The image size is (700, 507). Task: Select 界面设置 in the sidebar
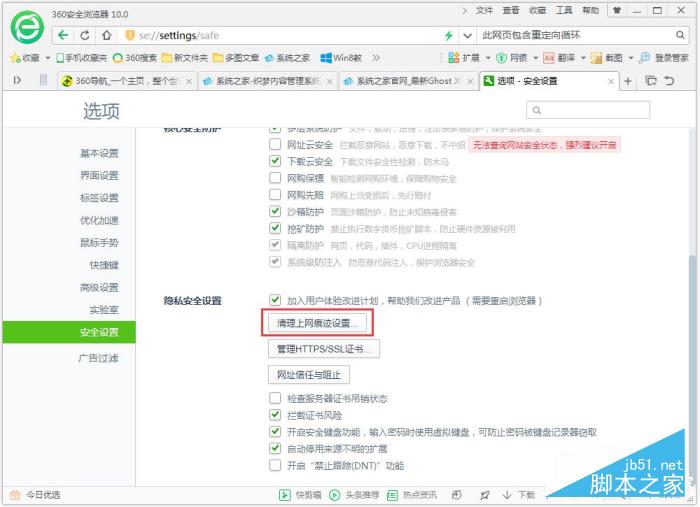(x=99, y=175)
